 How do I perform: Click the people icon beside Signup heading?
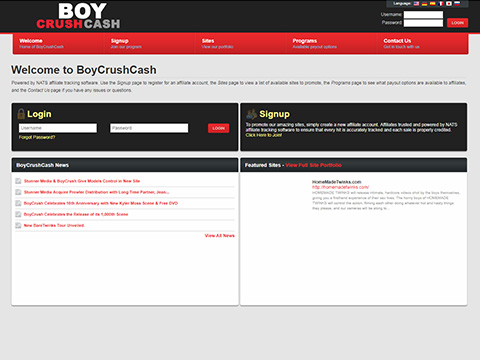pyautogui.click(x=251, y=114)
